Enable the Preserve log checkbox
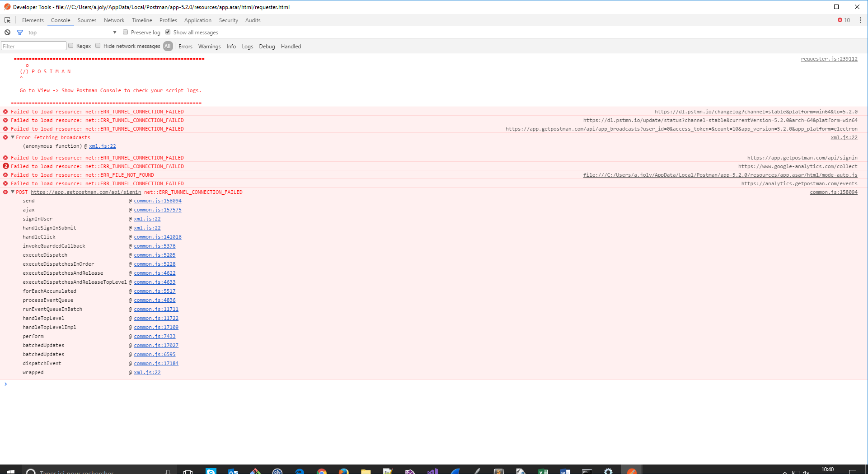868x474 pixels. tap(125, 32)
